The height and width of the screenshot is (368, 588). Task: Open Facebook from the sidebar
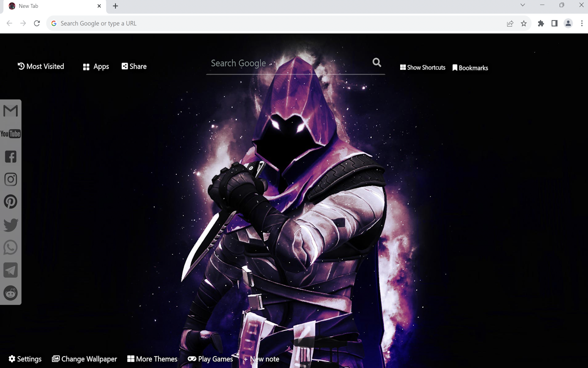pyautogui.click(x=11, y=156)
